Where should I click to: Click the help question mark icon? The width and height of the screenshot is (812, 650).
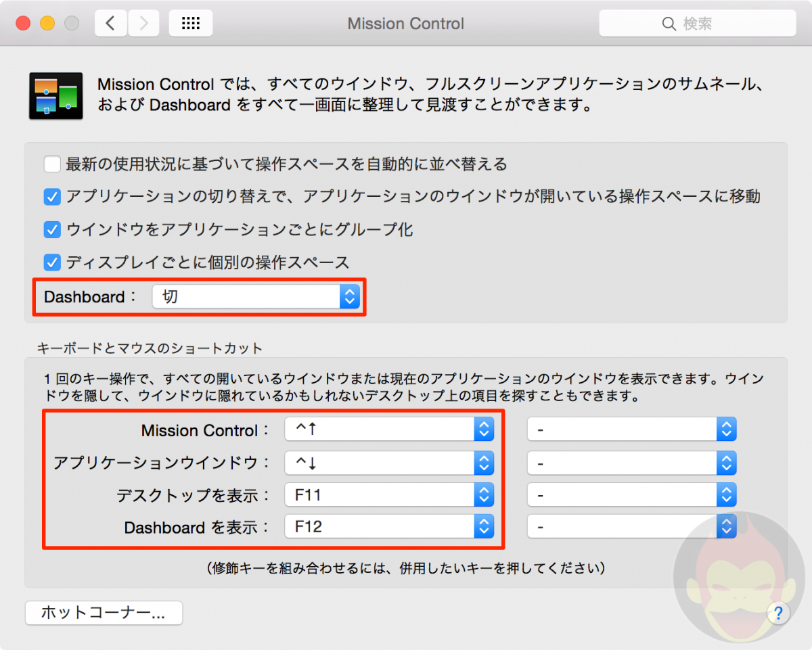(778, 613)
